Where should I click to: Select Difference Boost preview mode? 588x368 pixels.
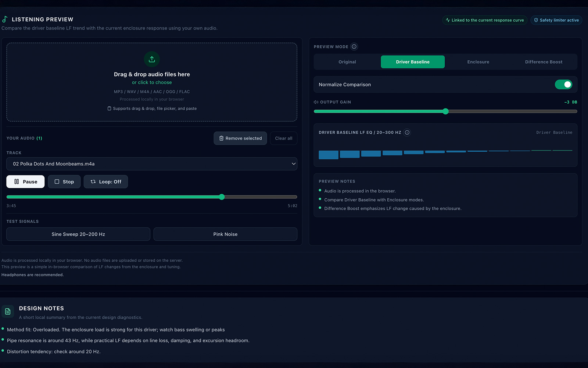coord(544,62)
